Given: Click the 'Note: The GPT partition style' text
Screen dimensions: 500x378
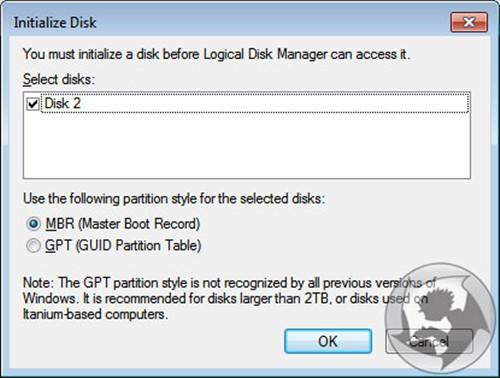Looking at the screenshot, I should pos(229,283).
